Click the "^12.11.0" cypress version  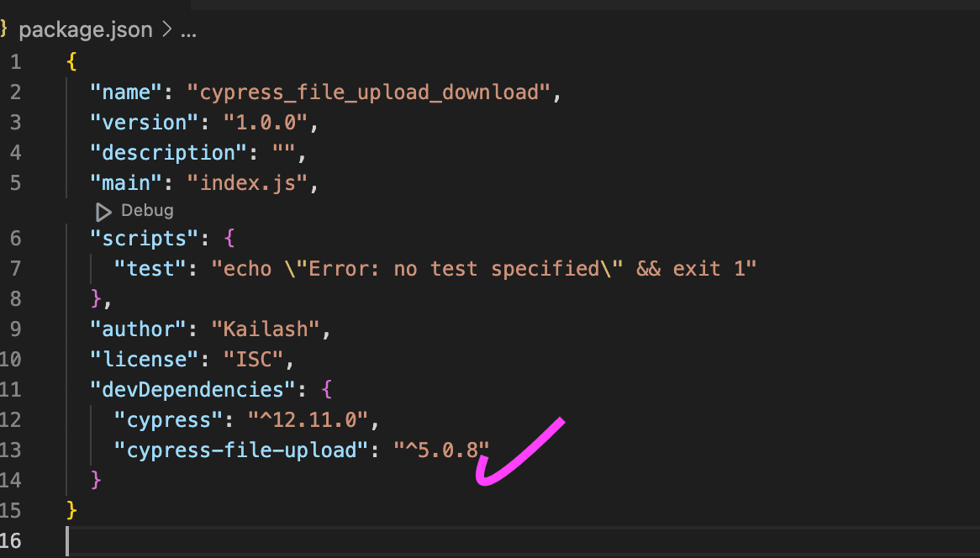308,420
